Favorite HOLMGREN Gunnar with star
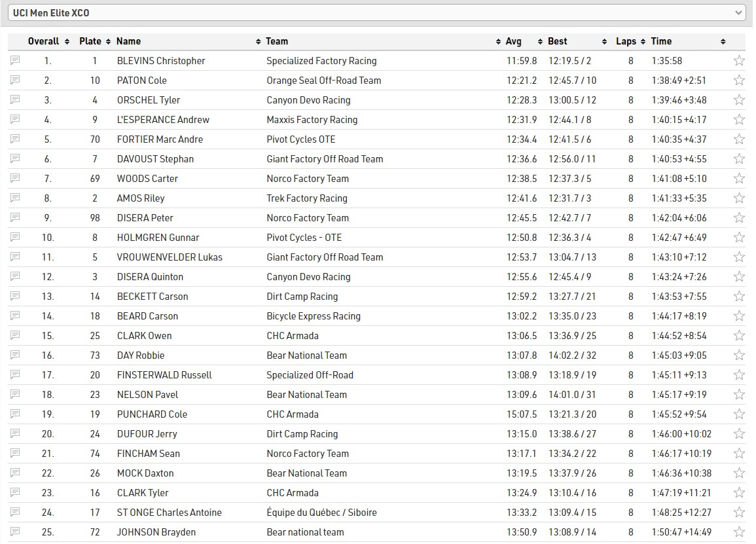 click(738, 237)
